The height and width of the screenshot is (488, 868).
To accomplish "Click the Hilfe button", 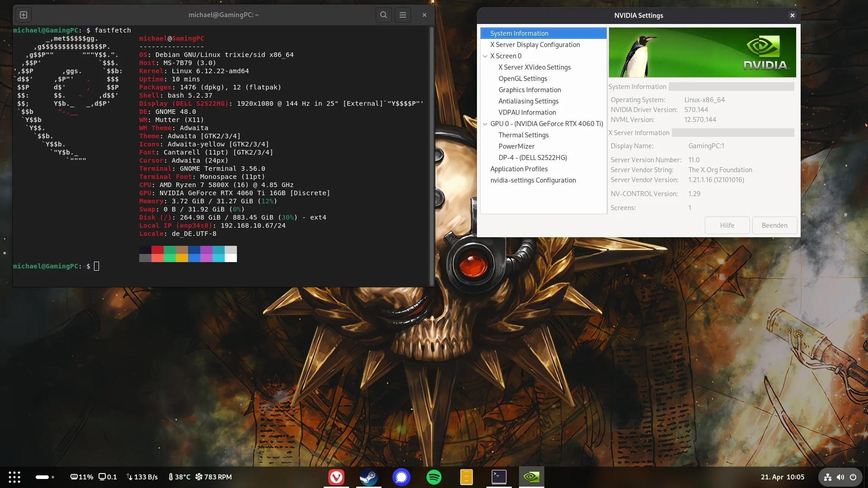I will pyautogui.click(x=727, y=225).
